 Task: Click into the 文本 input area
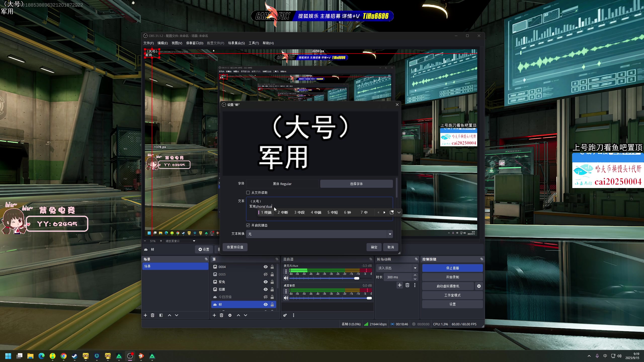coord(319,209)
